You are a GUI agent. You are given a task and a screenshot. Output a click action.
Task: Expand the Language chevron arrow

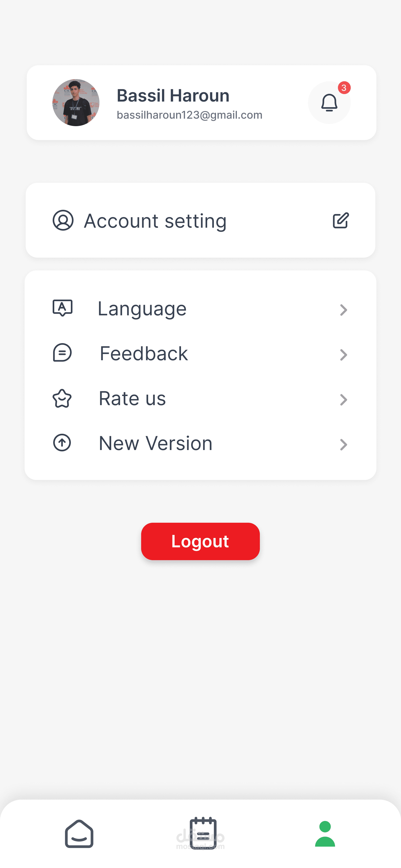point(343,310)
